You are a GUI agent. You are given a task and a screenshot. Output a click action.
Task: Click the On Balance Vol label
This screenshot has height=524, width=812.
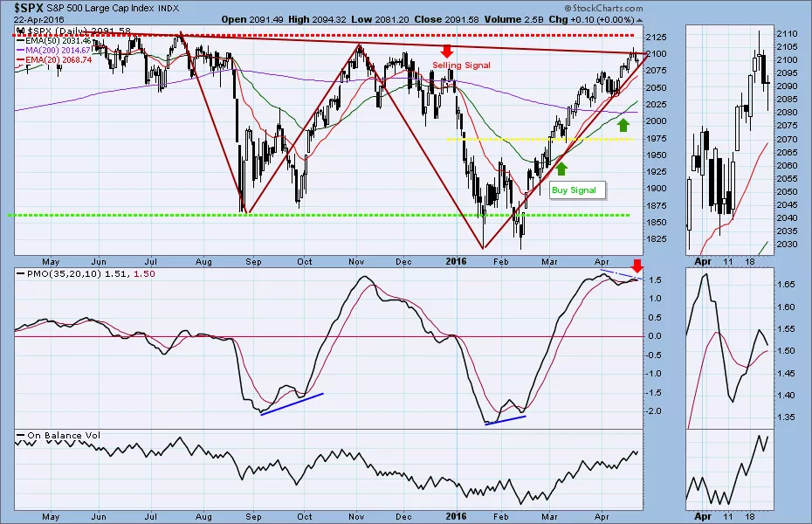tap(58, 434)
